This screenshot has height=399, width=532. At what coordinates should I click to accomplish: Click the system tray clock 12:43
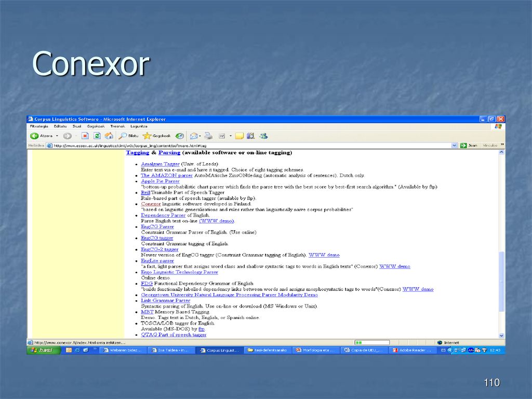click(x=495, y=350)
